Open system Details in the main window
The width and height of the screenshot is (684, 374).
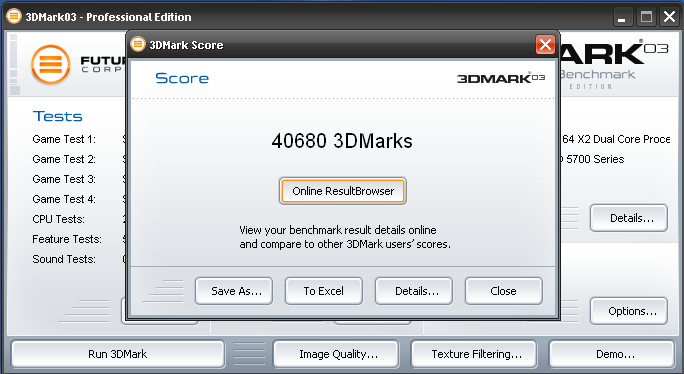point(629,218)
